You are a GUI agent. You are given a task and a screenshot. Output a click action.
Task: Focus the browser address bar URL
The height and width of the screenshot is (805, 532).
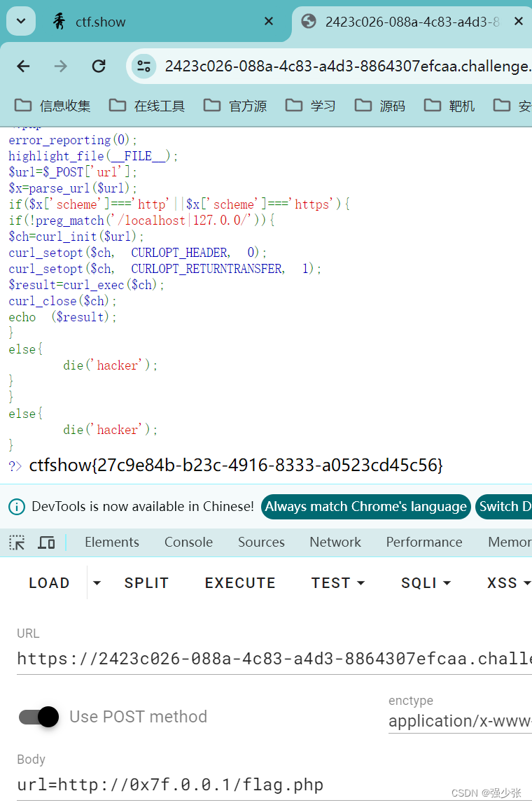[347, 66]
